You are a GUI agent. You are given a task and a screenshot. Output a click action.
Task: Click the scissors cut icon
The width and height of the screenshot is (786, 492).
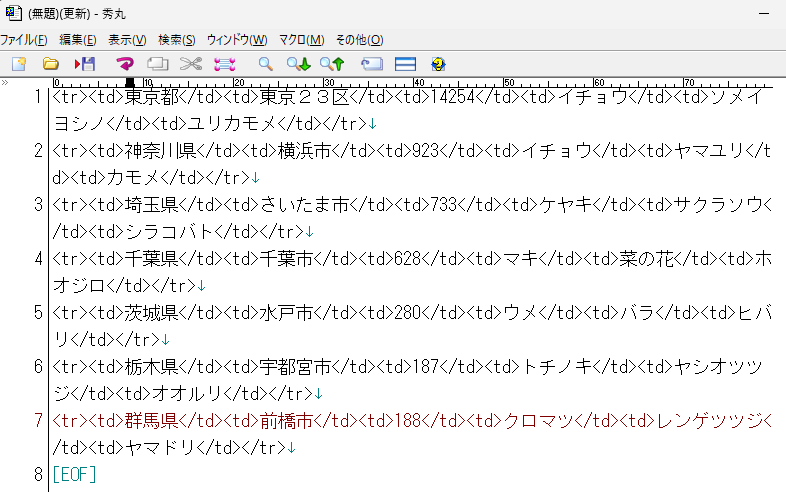[191, 64]
